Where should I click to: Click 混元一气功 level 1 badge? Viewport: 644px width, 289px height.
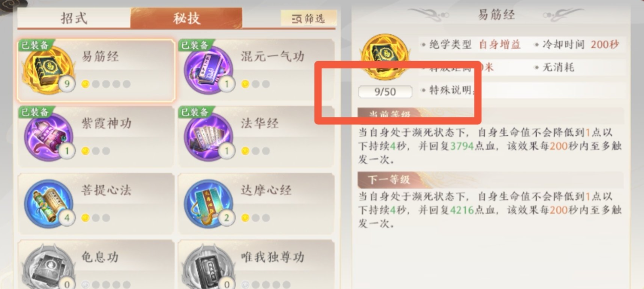227,84
